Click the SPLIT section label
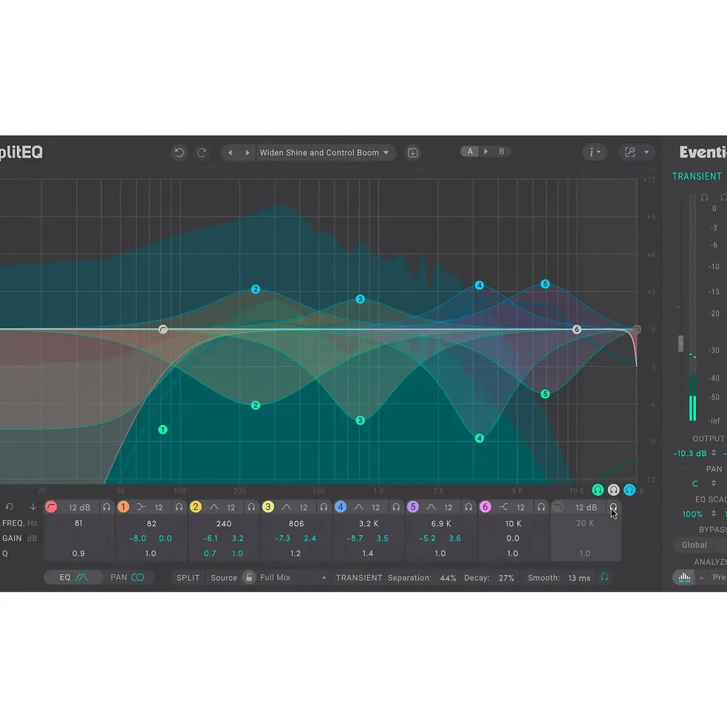The height and width of the screenshot is (728, 727). 188,577
